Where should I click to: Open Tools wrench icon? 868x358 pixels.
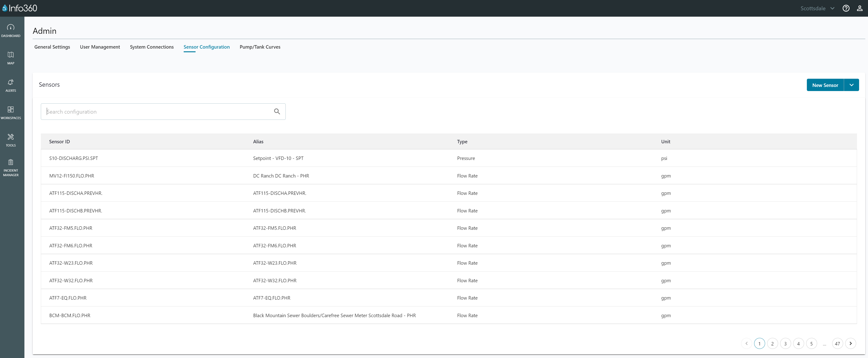(x=11, y=140)
